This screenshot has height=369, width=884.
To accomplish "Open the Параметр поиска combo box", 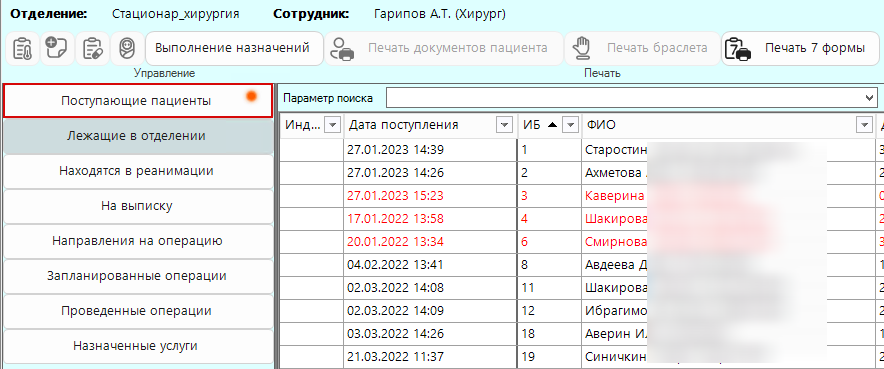I will pyautogui.click(x=631, y=97).
